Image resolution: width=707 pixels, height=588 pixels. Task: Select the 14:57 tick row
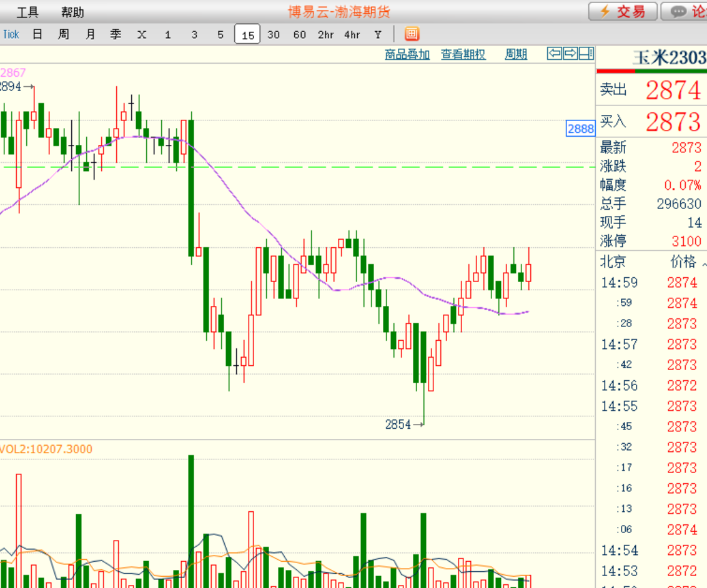click(651, 344)
